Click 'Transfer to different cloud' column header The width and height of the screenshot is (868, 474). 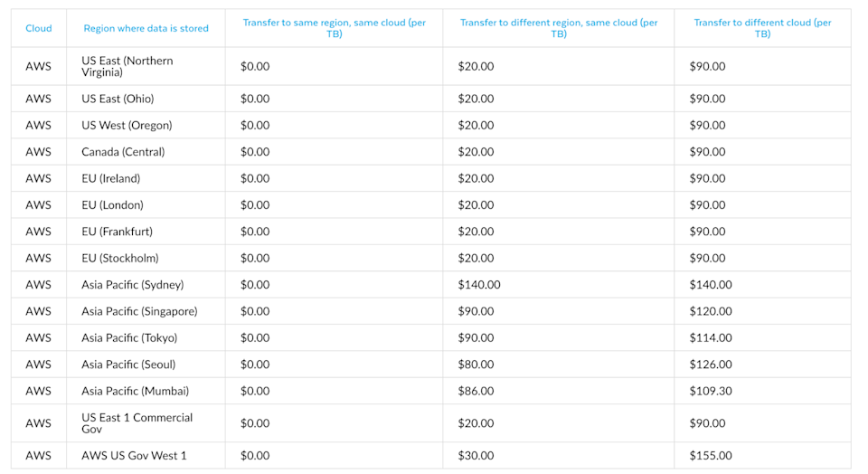pyautogui.click(x=762, y=28)
